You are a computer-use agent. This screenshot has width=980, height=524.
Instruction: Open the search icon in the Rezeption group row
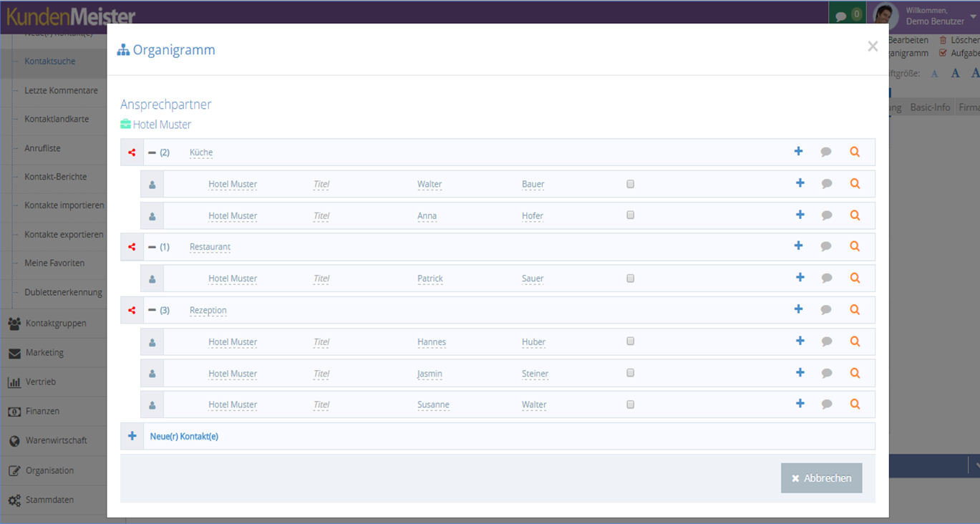click(855, 310)
